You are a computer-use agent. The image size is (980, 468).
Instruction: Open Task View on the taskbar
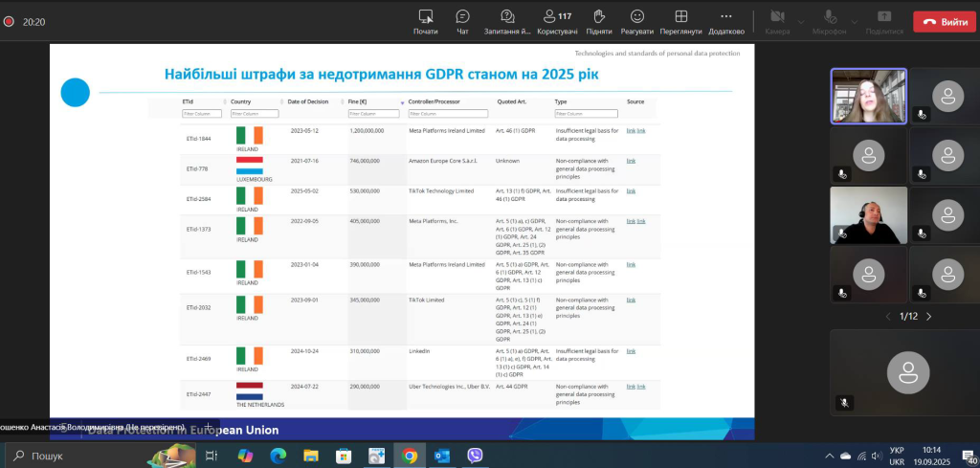pyautogui.click(x=212, y=457)
